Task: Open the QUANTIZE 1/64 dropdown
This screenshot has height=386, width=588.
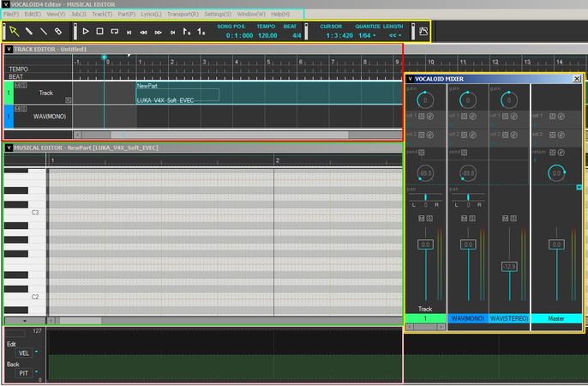Action: 375,35
